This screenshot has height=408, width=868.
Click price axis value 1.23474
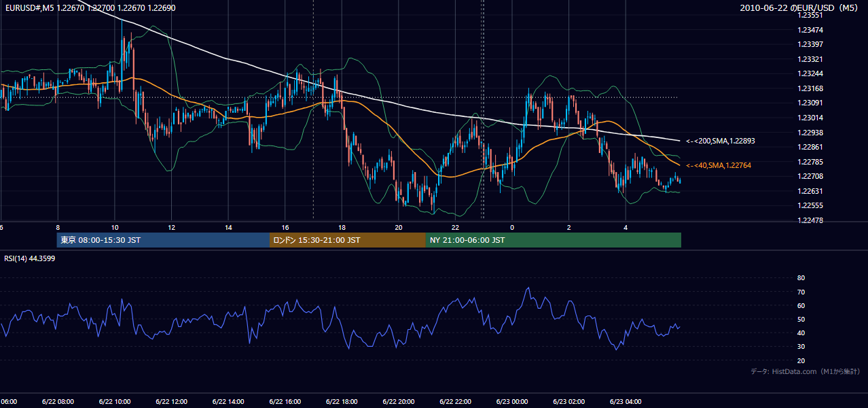[810, 30]
